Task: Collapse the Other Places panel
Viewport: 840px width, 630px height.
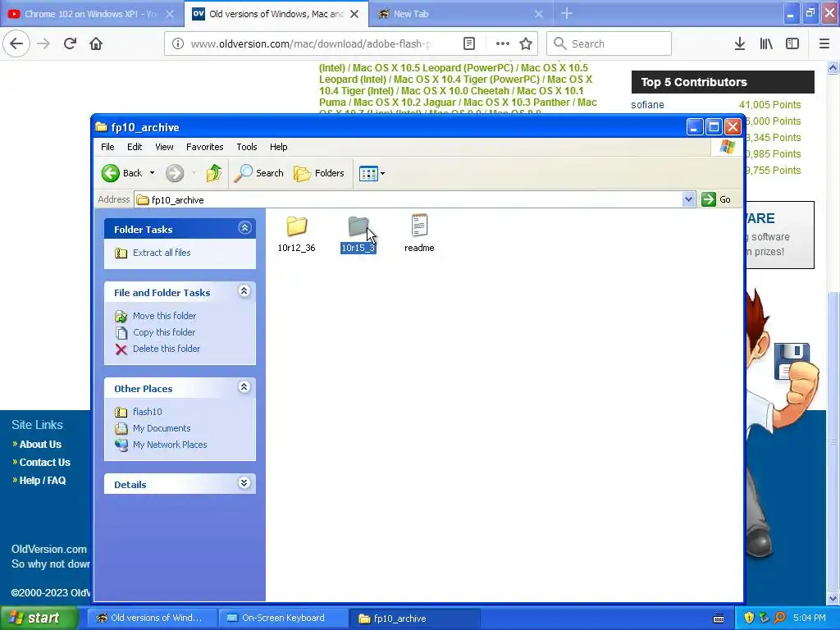Action: pyautogui.click(x=244, y=387)
